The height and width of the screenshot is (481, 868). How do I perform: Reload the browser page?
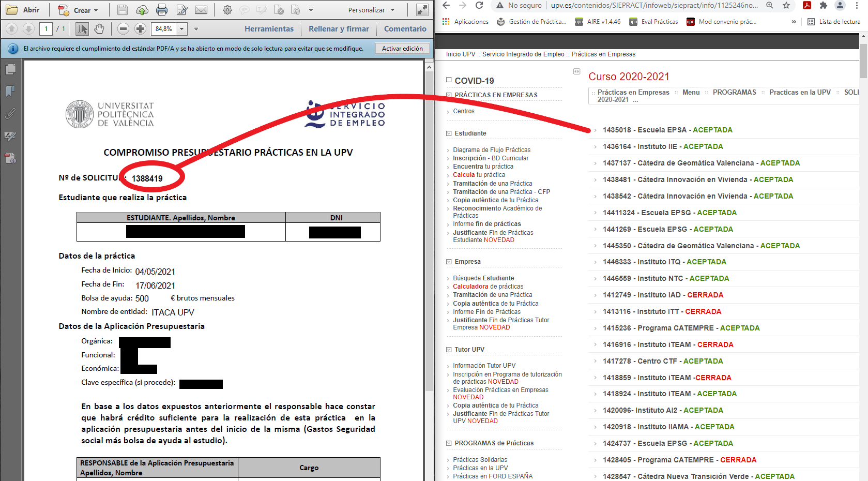point(479,5)
